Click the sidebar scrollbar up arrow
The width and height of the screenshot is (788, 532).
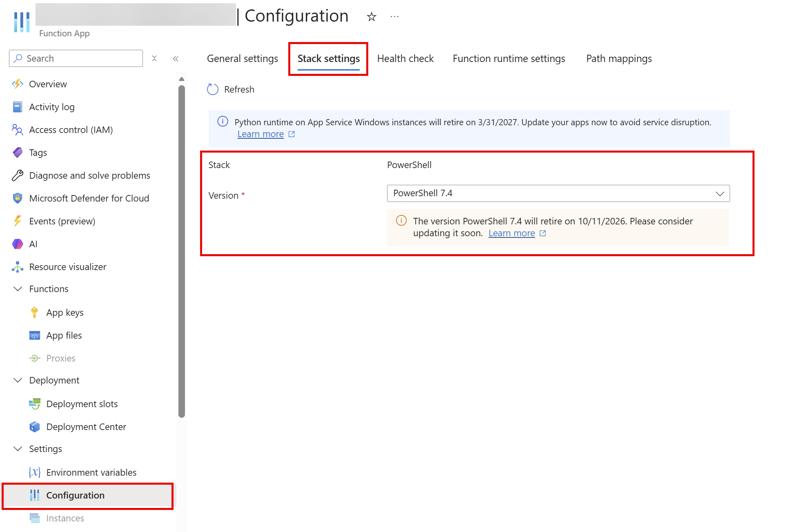(182, 79)
